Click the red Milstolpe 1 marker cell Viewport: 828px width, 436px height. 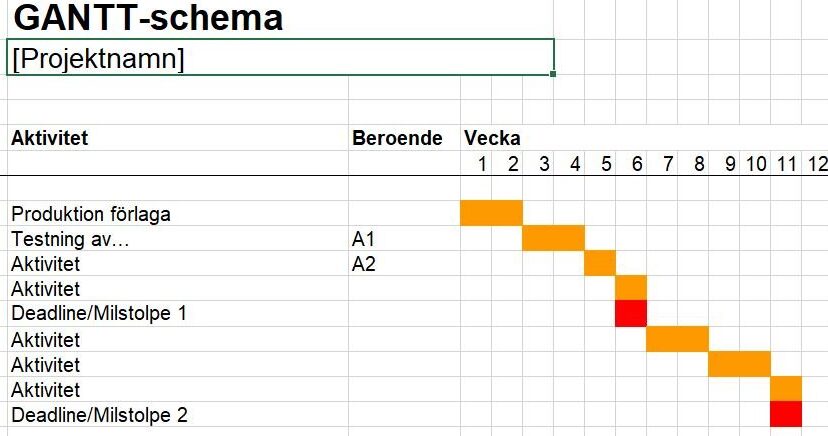coord(631,314)
